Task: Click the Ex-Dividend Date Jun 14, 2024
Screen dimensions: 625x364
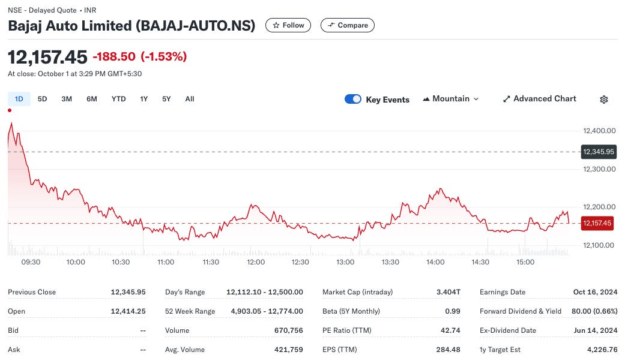Action: point(596,330)
